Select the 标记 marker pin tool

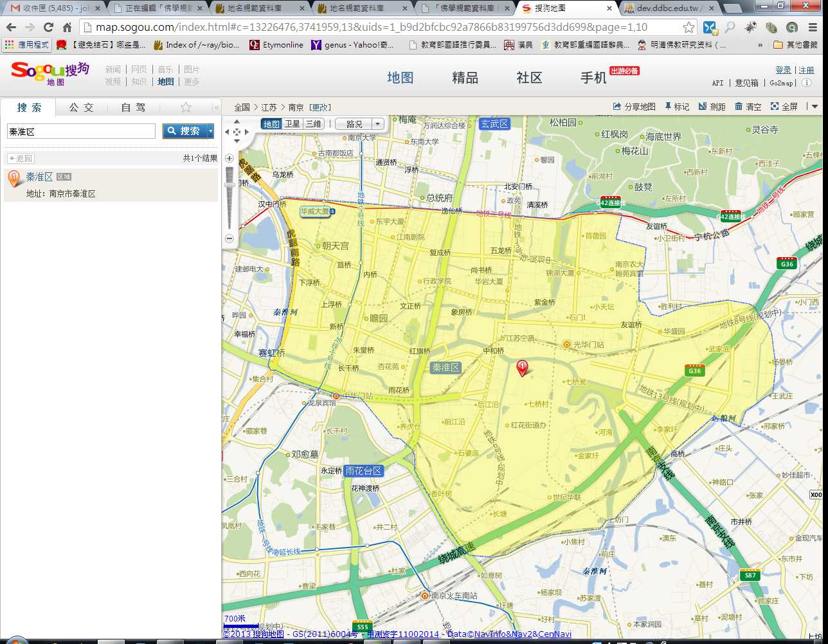(x=677, y=107)
